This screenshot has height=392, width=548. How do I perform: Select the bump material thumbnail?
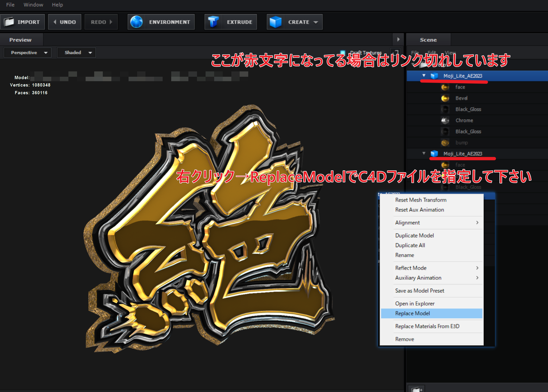pyautogui.click(x=445, y=143)
